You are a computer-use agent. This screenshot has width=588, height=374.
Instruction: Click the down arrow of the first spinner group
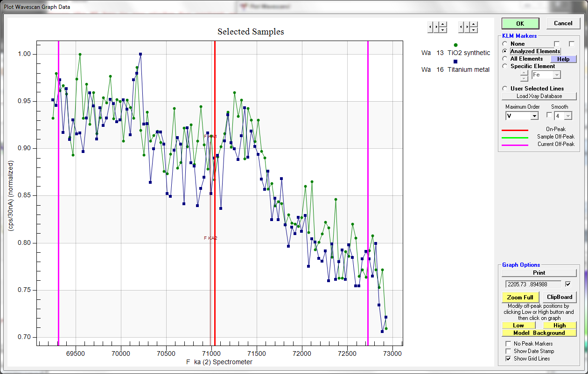coord(443,30)
